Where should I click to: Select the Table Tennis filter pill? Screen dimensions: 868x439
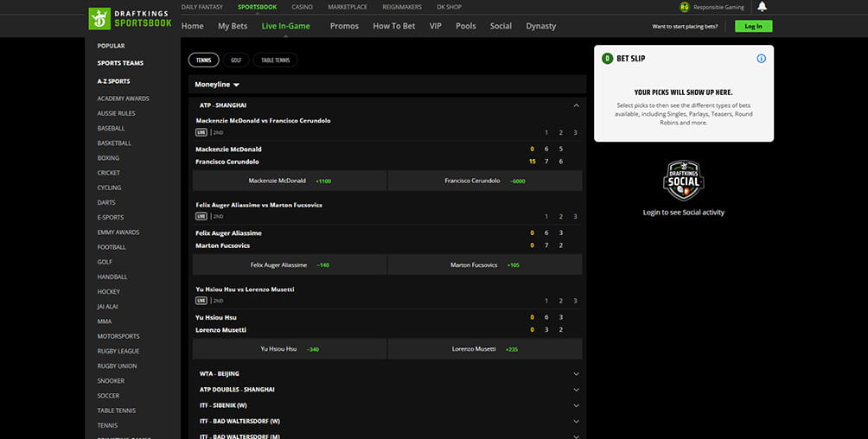(275, 60)
